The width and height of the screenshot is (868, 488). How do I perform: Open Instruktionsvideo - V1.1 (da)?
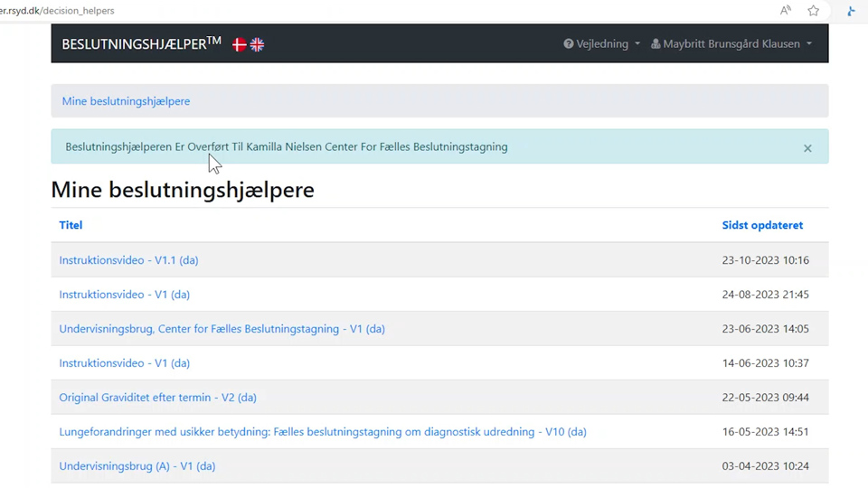coord(128,260)
